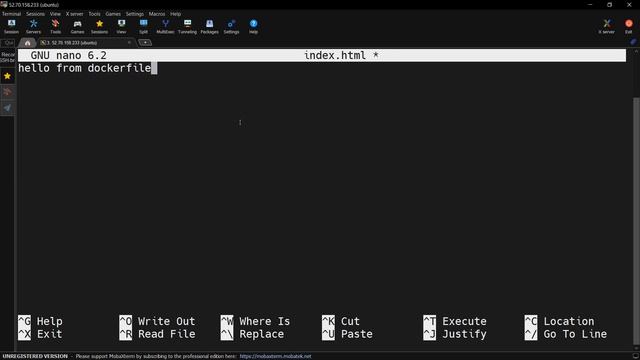The width and height of the screenshot is (640, 360).
Task: Click the '^J Justify' shortcut label
Action: click(455, 334)
